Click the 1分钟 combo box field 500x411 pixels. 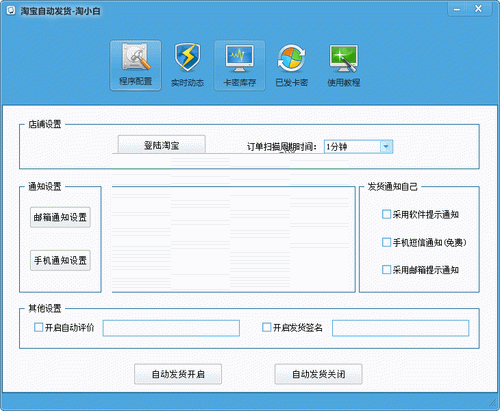(x=358, y=146)
